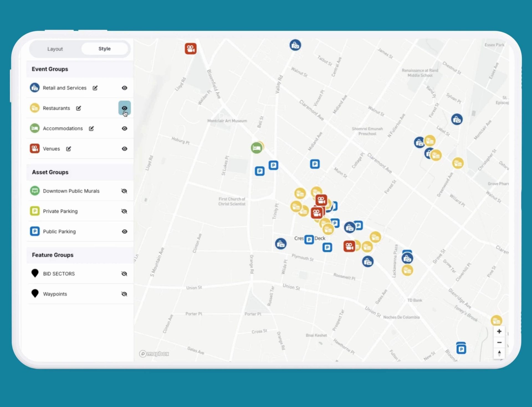This screenshot has width=532, height=407.
Task: Click the Private Parking icon
Action: coord(35,211)
